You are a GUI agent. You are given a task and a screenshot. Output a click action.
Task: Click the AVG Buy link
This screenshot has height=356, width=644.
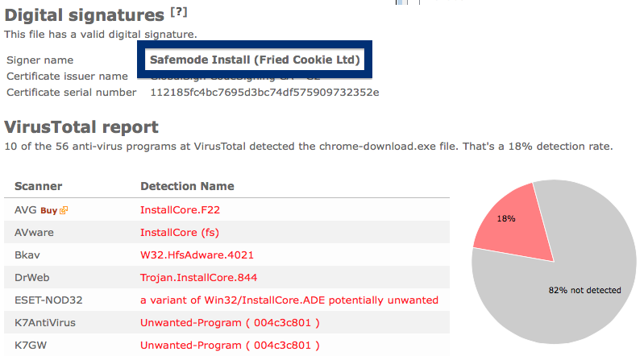49,210
